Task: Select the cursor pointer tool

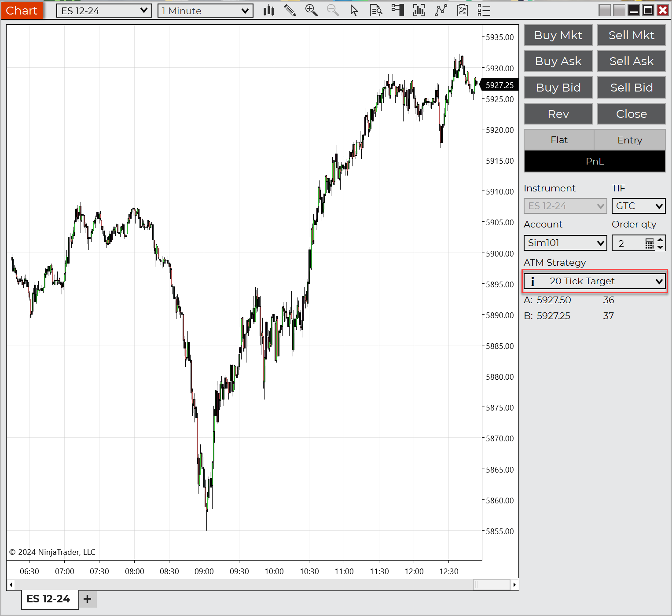Action: pos(354,11)
